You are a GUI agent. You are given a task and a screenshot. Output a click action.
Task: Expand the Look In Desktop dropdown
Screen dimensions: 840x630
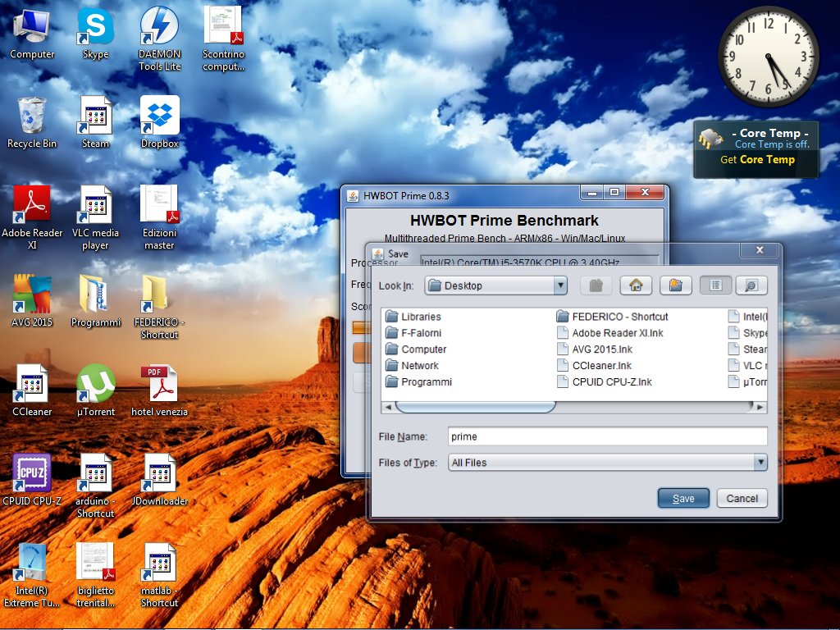coord(560,285)
